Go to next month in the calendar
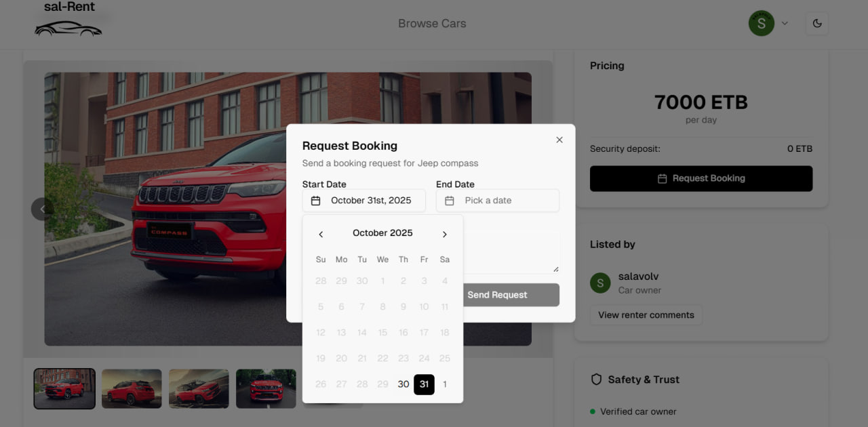868x427 pixels. pos(444,234)
